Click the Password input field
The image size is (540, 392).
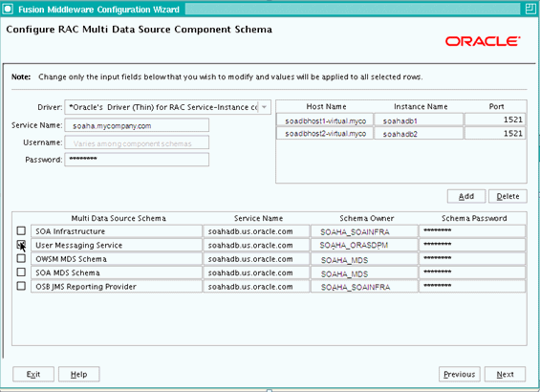click(x=137, y=160)
